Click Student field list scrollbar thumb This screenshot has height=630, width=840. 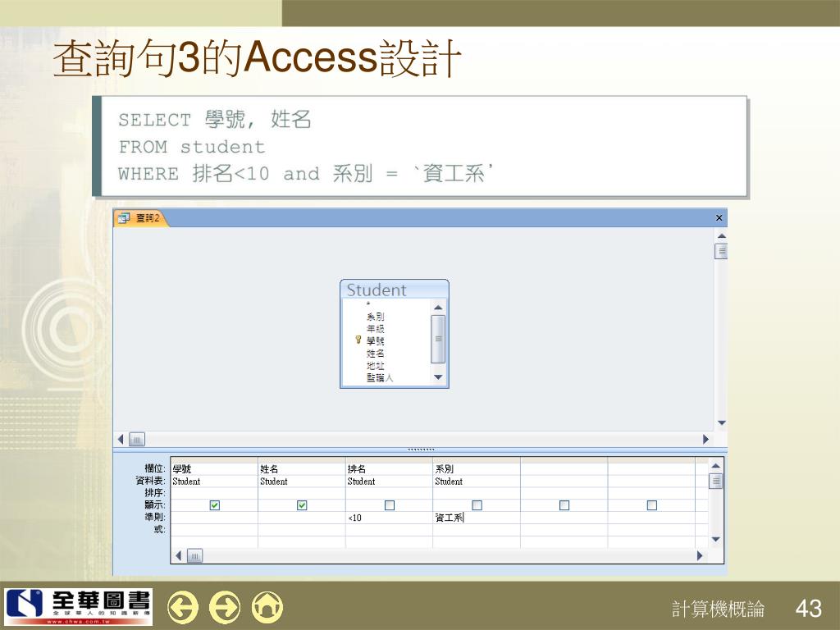click(438, 339)
